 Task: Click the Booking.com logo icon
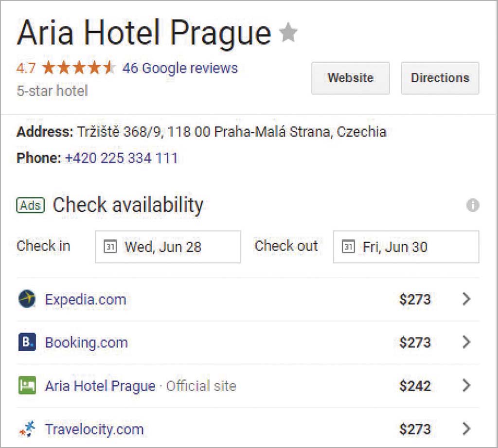pyautogui.click(x=27, y=342)
